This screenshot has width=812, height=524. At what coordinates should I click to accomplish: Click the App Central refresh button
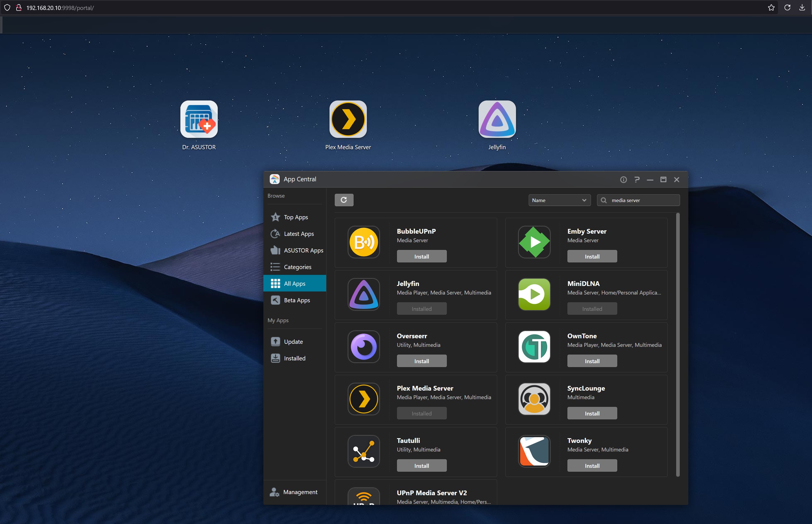pos(344,200)
